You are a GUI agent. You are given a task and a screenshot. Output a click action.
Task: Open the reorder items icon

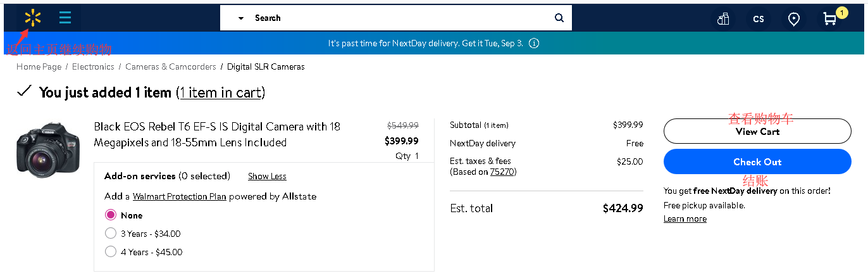724,19
